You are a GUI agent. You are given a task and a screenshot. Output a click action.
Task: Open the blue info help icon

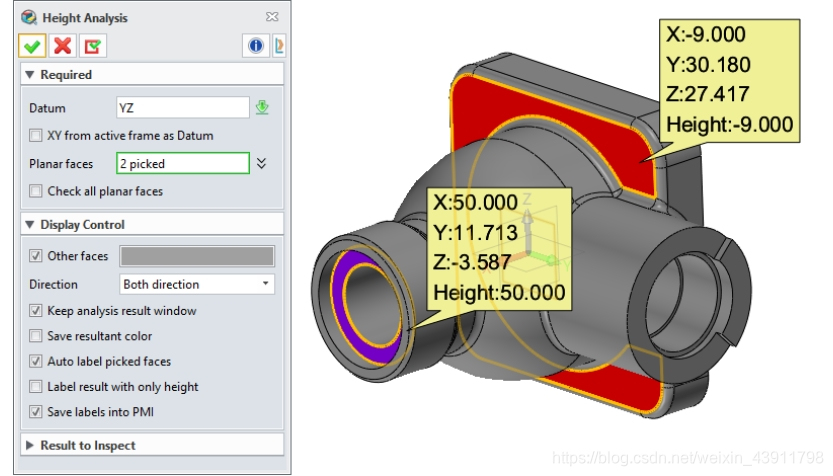tap(256, 46)
